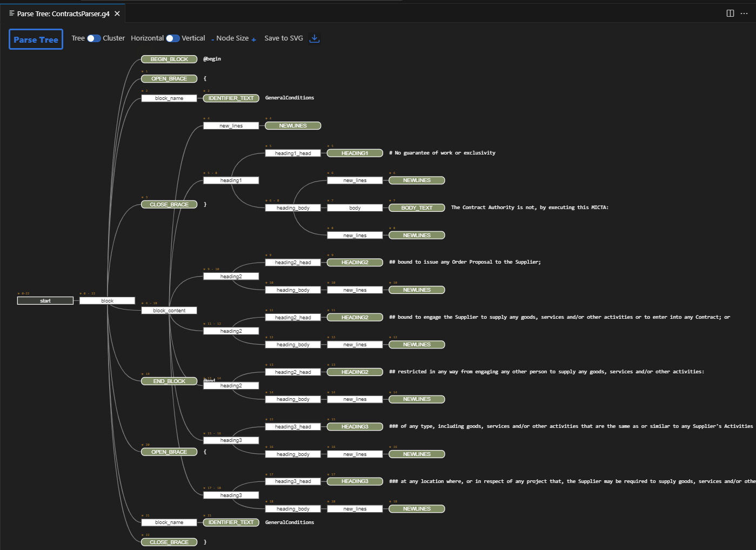Open the more actions ellipsis menu
This screenshot has width=756, height=550.
(x=744, y=14)
